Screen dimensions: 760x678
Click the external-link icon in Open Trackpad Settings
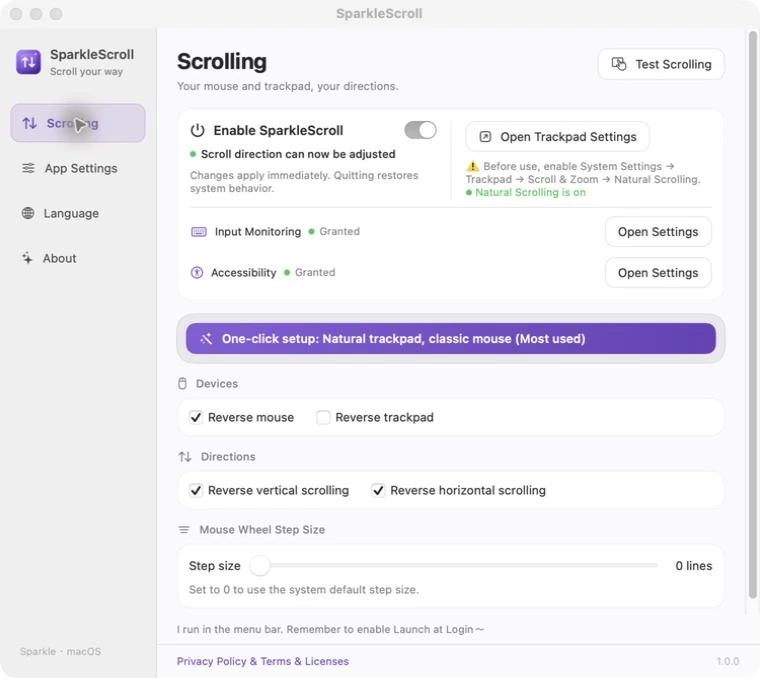pyautogui.click(x=485, y=137)
